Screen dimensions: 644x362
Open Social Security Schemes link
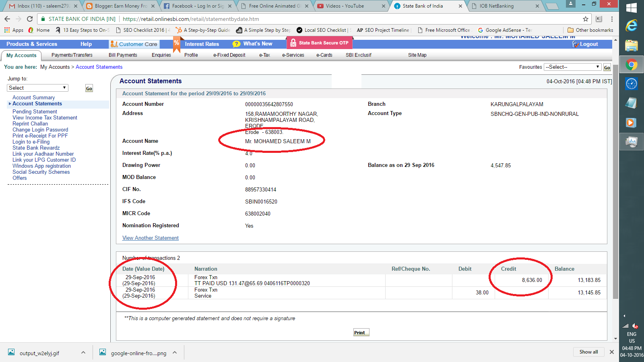point(41,172)
